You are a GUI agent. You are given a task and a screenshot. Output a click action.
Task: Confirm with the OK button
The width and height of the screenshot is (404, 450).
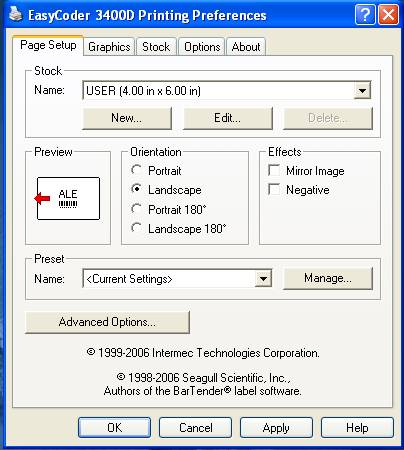click(x=114, y=428)
